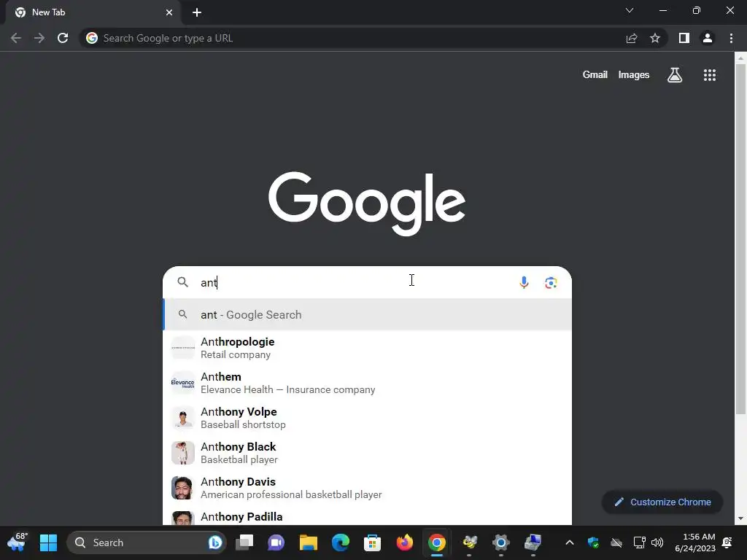
Task: Show hidden system tray icons
Action: pos(569,542)
